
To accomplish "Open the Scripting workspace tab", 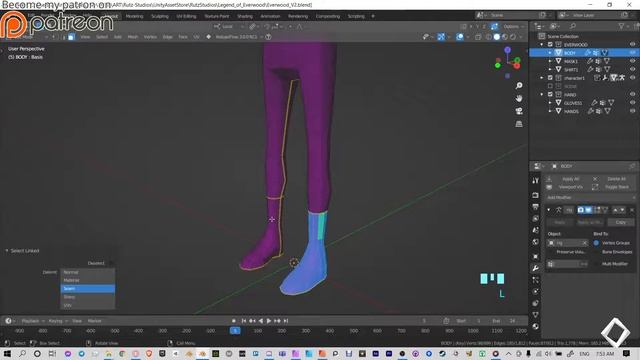I will (x=356, y=16).
